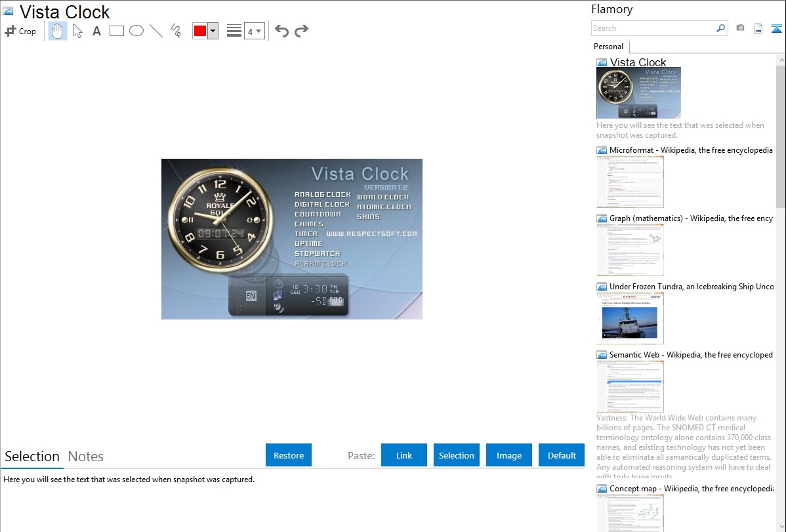
Task: Select the freehand scribble tool
Action: coord(176,31)
